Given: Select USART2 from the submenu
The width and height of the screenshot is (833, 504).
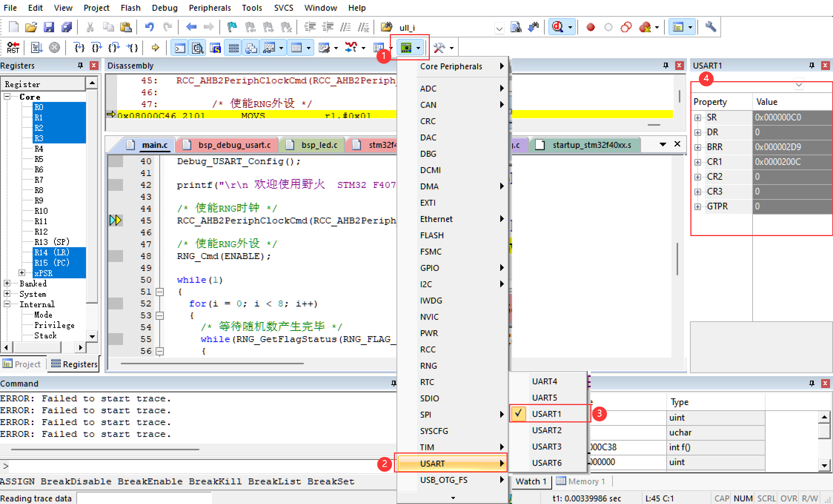Looking at the screenshot, I should (547, 430).
